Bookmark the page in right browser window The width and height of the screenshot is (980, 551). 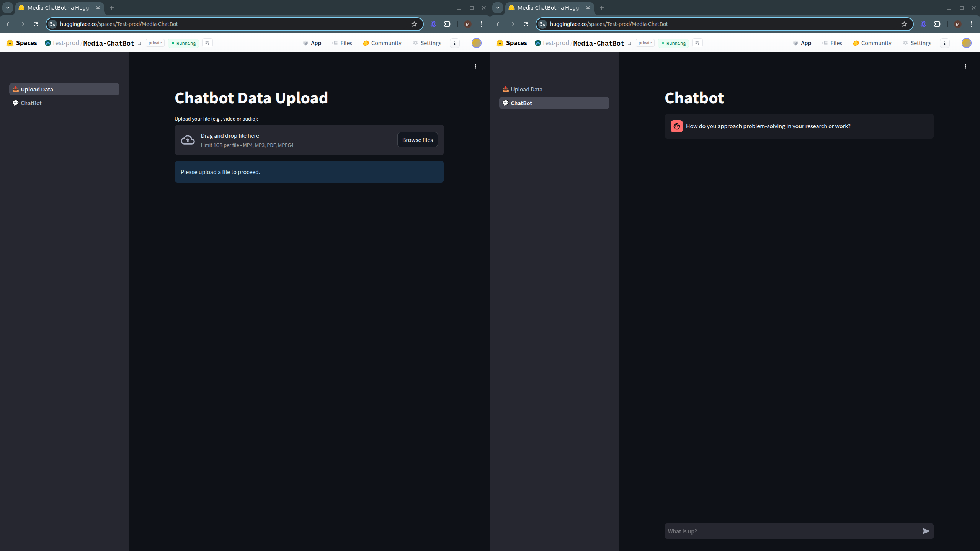(x=904, y=24)
